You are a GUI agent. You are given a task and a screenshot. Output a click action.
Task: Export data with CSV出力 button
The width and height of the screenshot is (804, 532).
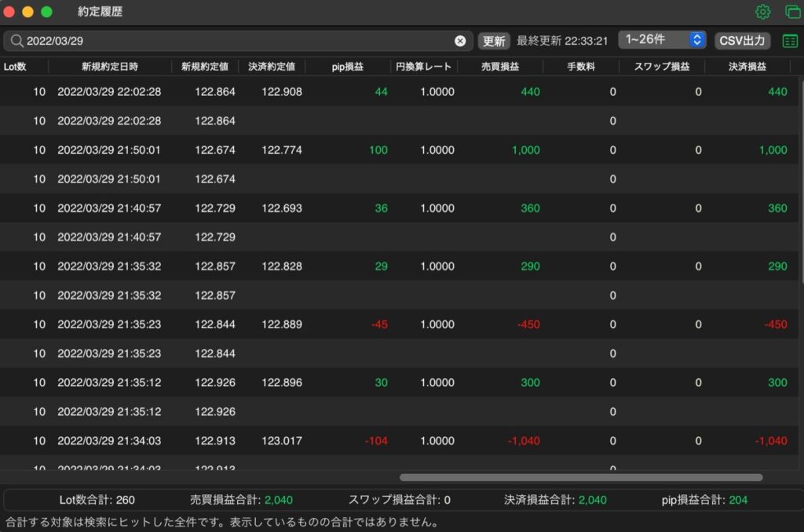pos(742,41)
